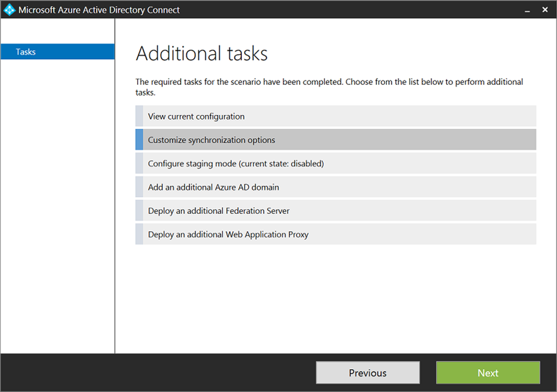Minimize the Azure AD Connect window
Screen dimensions: 557x392
tap(527, 10)
